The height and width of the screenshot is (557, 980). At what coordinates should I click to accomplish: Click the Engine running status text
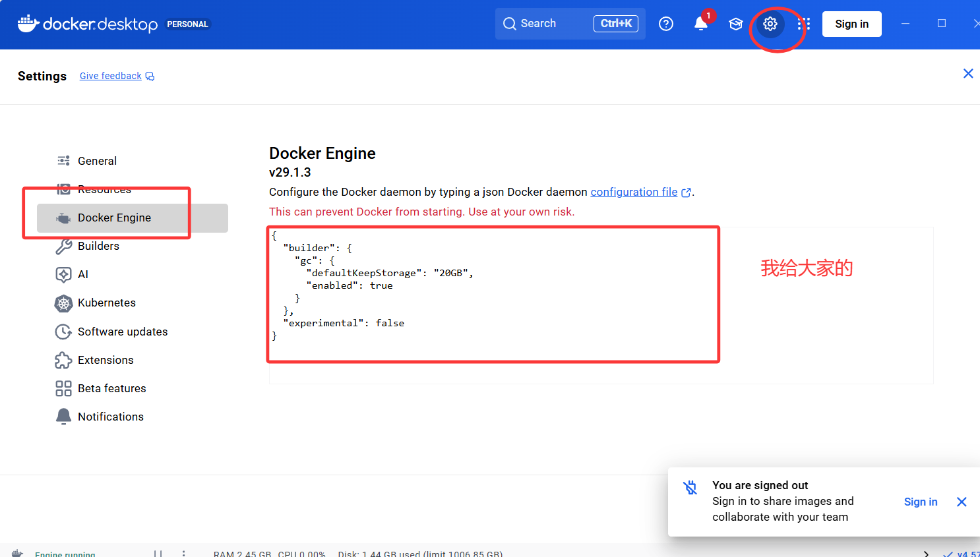pyautogui.click(x=65, y=554)
